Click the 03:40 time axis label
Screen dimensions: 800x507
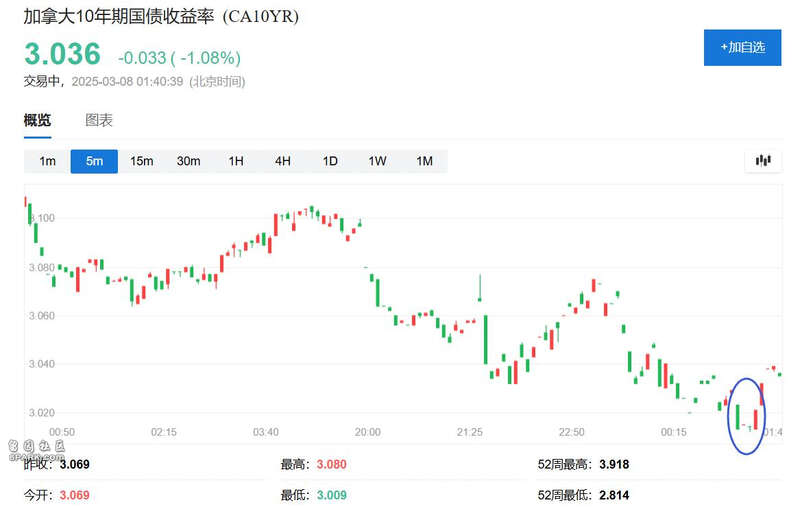[266, 432]
